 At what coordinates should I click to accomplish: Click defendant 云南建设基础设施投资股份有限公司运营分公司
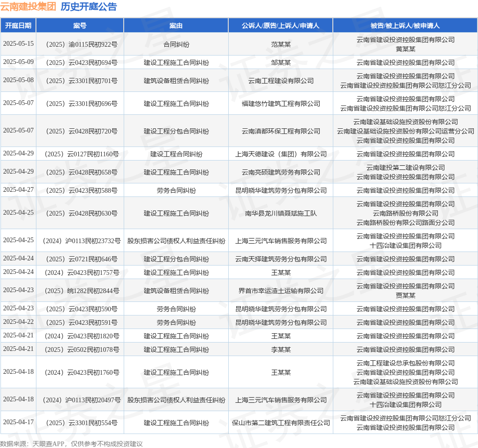click(406, 131)
